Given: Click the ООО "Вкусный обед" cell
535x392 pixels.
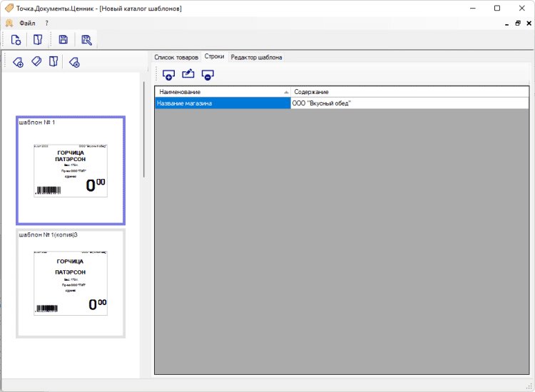Looking at the screenshot, I should point(409,103).
